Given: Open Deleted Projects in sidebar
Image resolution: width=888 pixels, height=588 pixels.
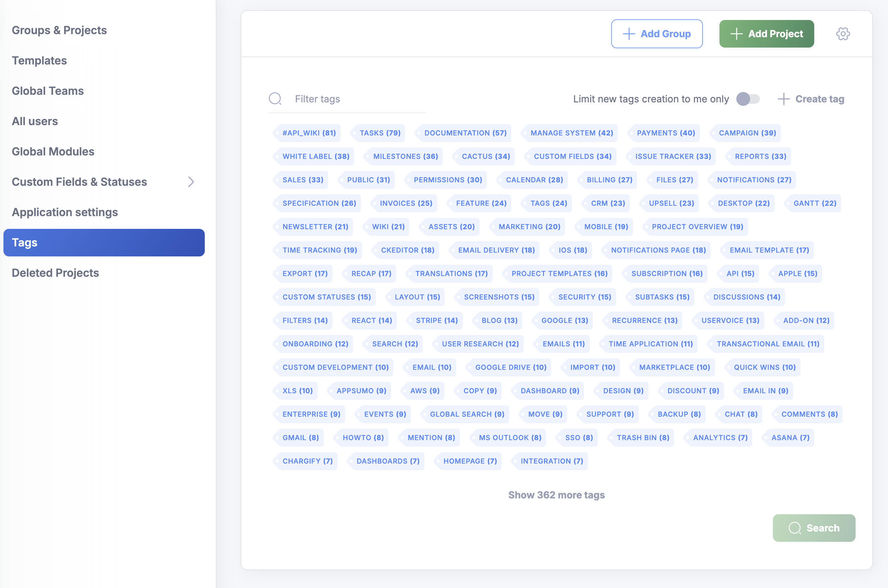Looking at the screenshot, I should tap(55, 273).
